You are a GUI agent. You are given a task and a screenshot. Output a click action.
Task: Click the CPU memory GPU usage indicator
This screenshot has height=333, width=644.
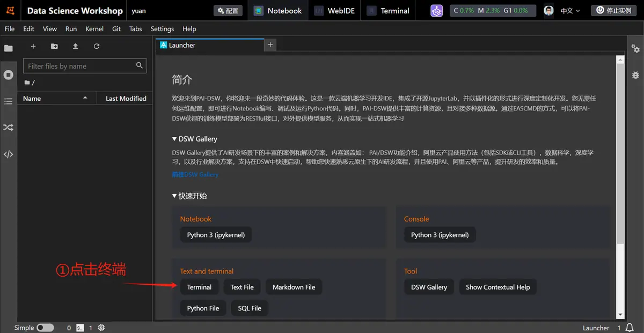[492, 11]
